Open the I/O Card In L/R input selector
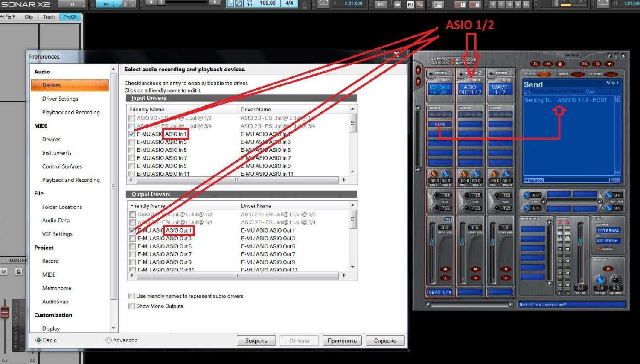Screen dimensions: 640x364 tap(439, 89)
